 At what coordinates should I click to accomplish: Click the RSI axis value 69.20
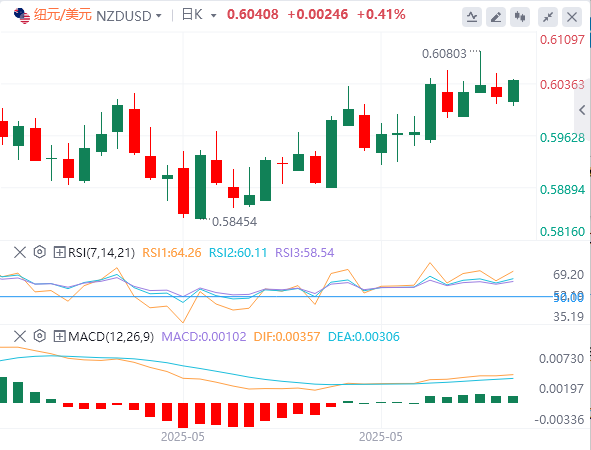[x=568, y=275]
